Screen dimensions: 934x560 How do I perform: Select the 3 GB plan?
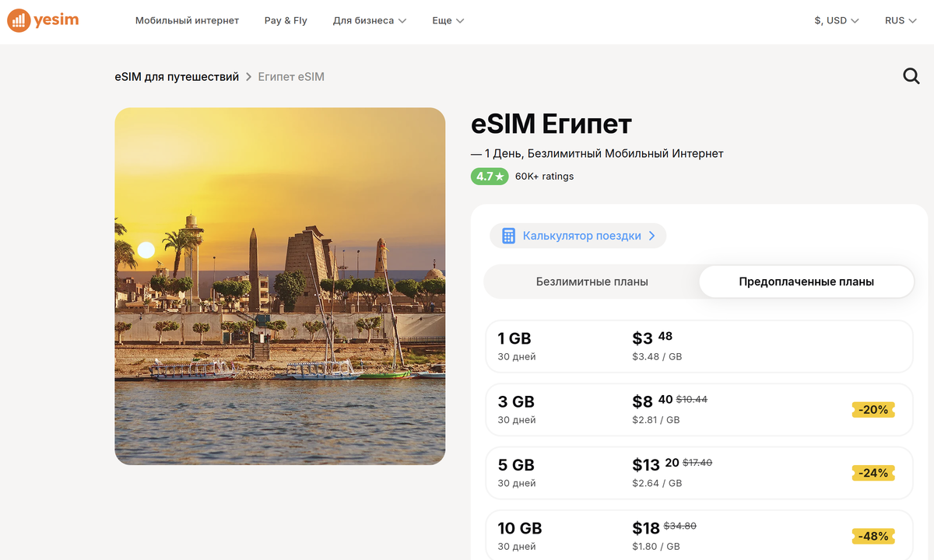[699, 410]
